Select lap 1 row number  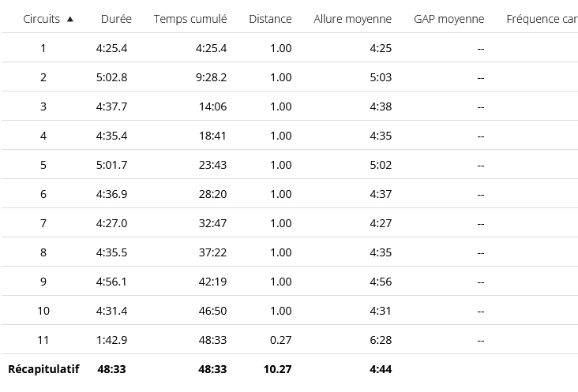click(43, 48)
